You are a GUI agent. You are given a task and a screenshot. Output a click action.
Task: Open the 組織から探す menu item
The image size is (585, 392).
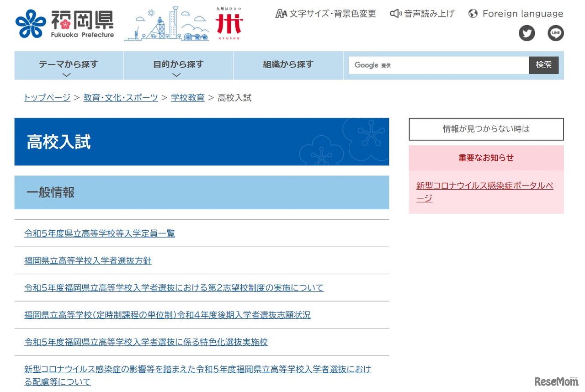point(288,65)
